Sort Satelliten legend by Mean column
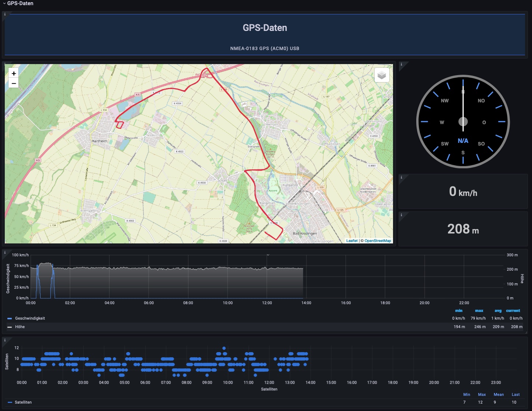This screenshot has height=411, width=532. click(x=498, y=394)
